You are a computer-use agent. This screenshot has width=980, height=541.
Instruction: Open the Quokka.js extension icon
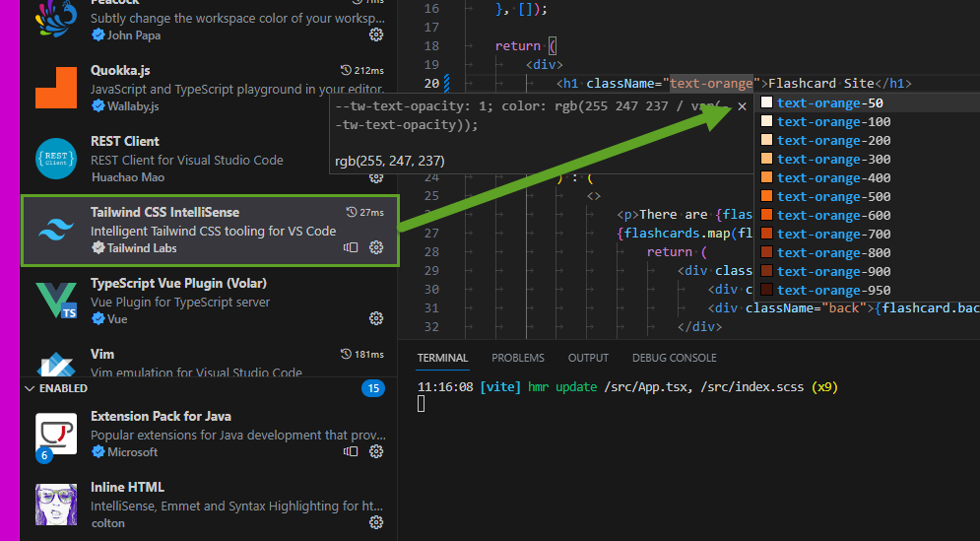(56, 87)
